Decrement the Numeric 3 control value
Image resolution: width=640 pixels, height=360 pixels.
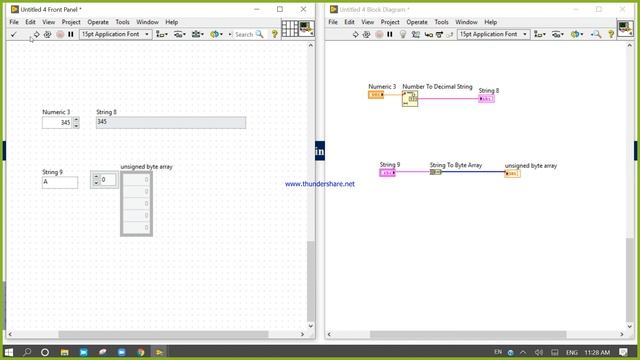pos(76,125)
